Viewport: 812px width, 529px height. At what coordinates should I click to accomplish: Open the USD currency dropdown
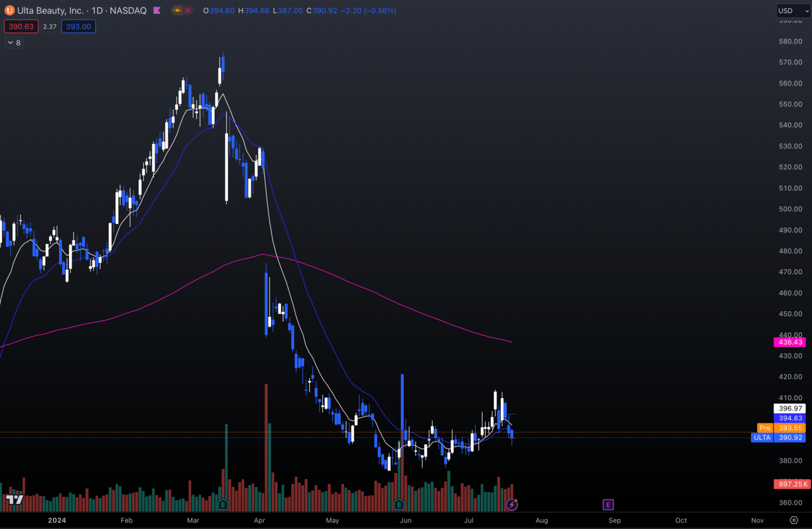tap(793, 11)
